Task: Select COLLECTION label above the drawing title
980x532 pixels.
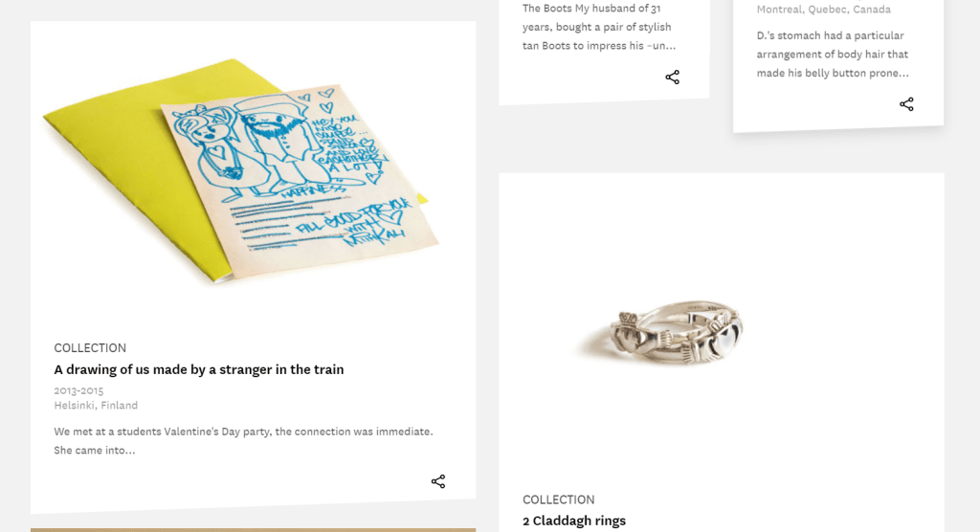Action: click(x=90, y=347)
